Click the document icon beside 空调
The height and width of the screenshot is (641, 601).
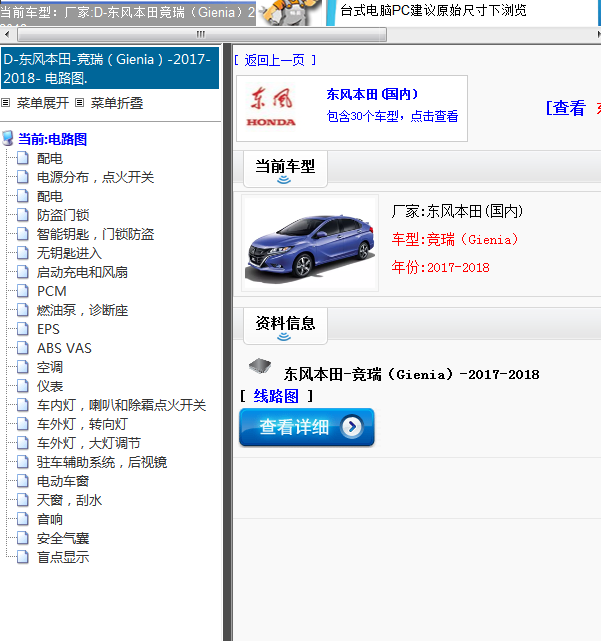[x=22, y=367]
